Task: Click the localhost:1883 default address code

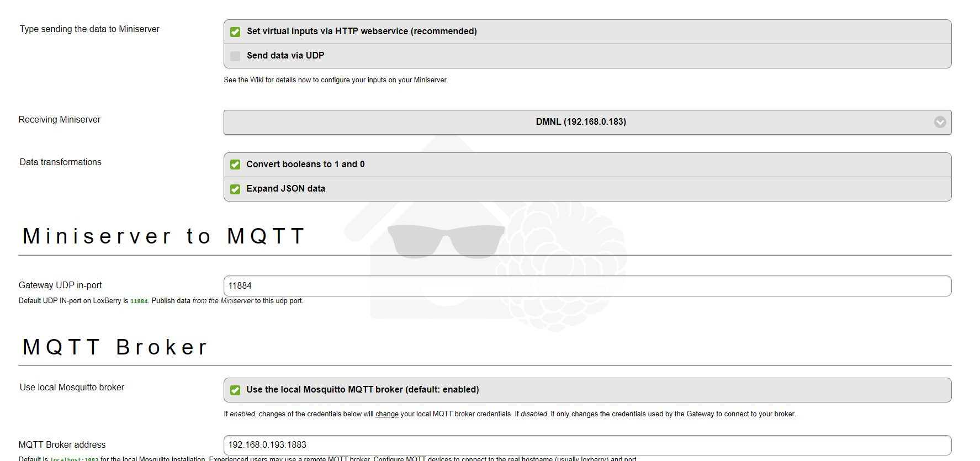Action: coord(74,459)
